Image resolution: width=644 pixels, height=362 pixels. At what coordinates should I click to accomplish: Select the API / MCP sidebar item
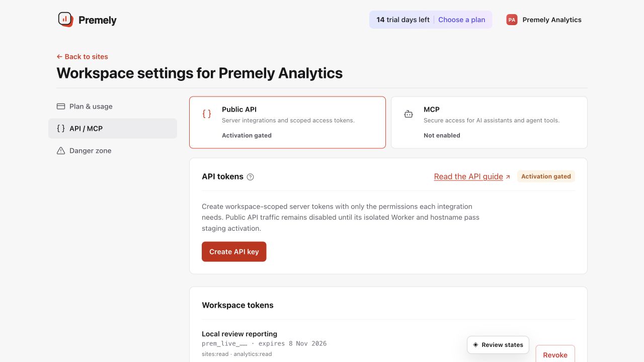click(113, 129)
